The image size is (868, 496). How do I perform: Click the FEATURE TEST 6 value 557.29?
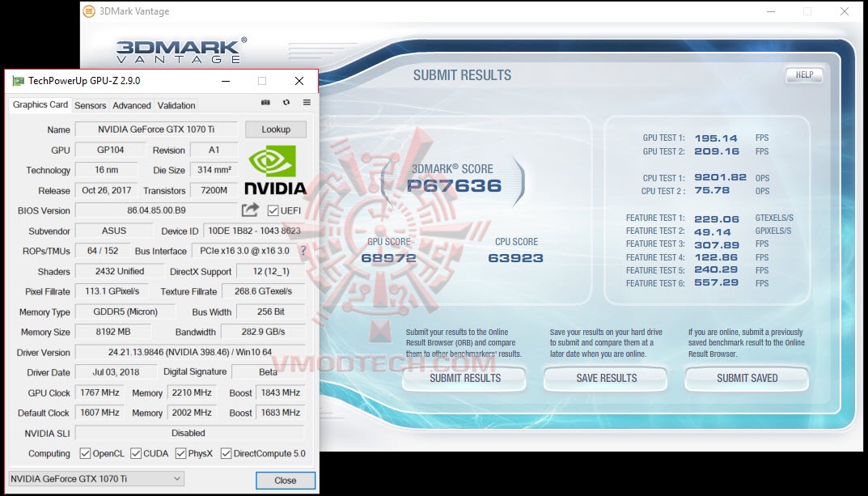(x=716, y=283)
